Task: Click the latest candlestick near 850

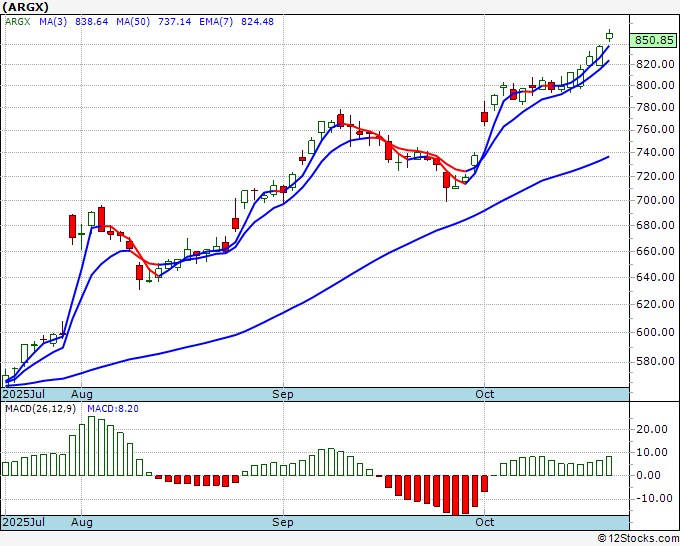Action: (x=609, y=36)
